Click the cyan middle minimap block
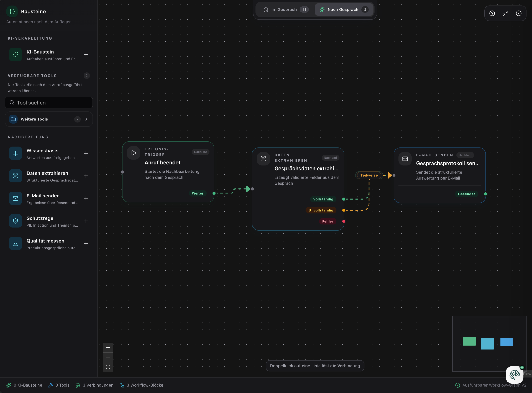The image size is (532, 393). [x=487, y=343]
